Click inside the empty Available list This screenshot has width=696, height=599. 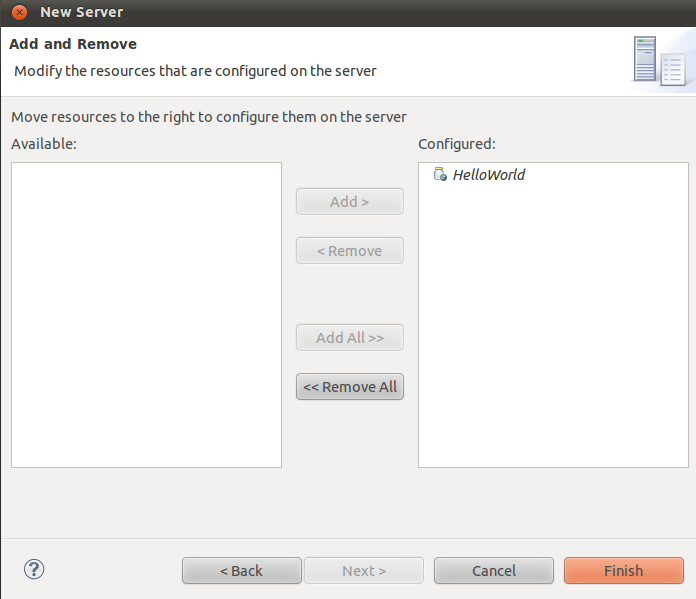click(x=146, y=315)
